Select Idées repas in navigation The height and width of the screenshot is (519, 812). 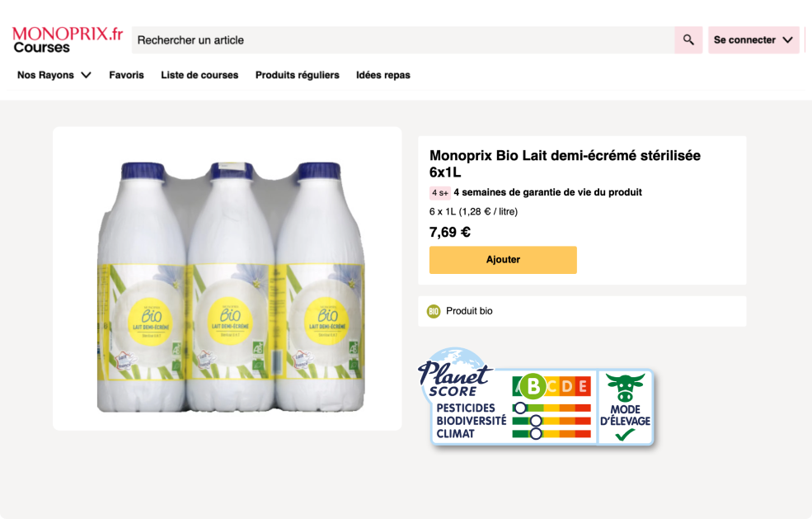(383, 75)
